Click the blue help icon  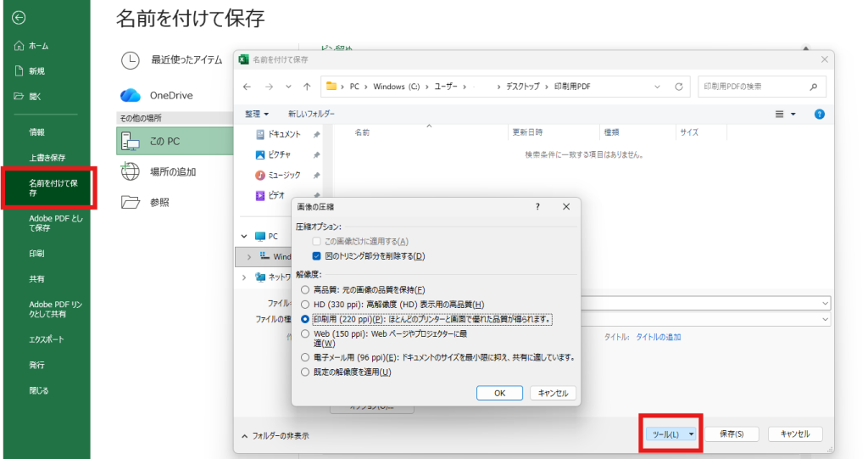pyautogui.click(x=820, y=115)
